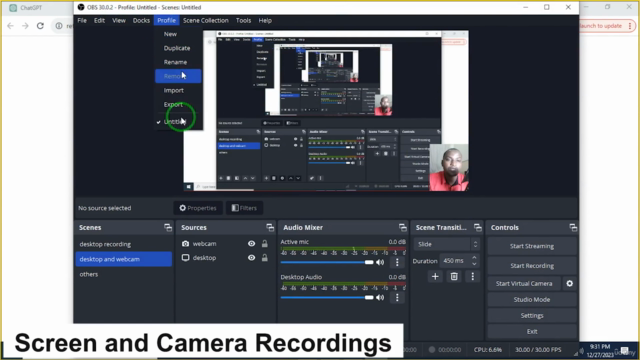The height and width of the screenshot is (360, 640).
Task: Choose Remove in Profile menu
Action: pos(178,76)
